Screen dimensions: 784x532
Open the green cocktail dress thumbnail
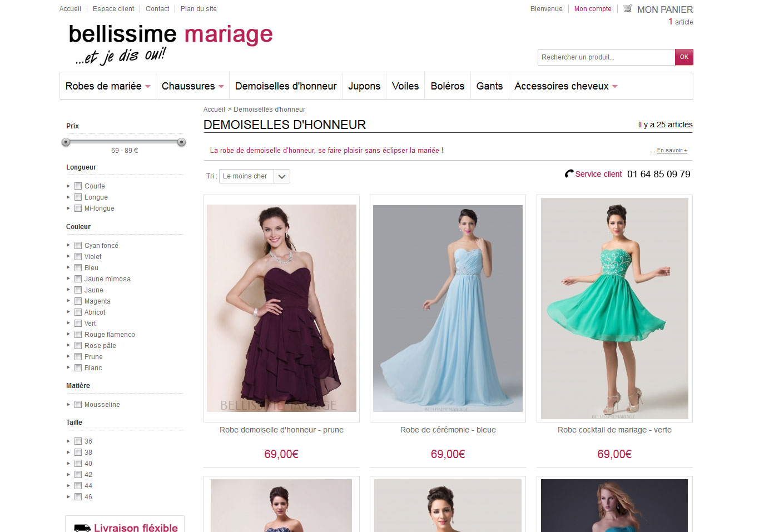(x=614, y=309)
